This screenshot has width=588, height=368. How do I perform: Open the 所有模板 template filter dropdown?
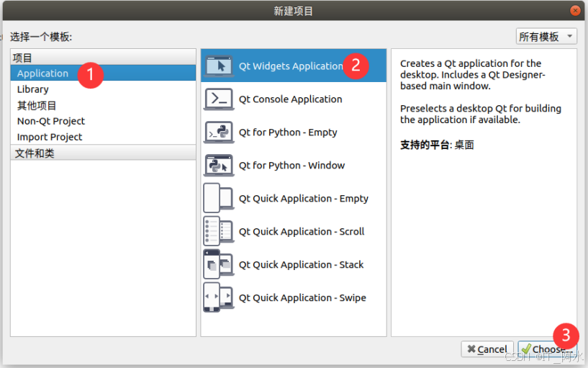[546, 37]
